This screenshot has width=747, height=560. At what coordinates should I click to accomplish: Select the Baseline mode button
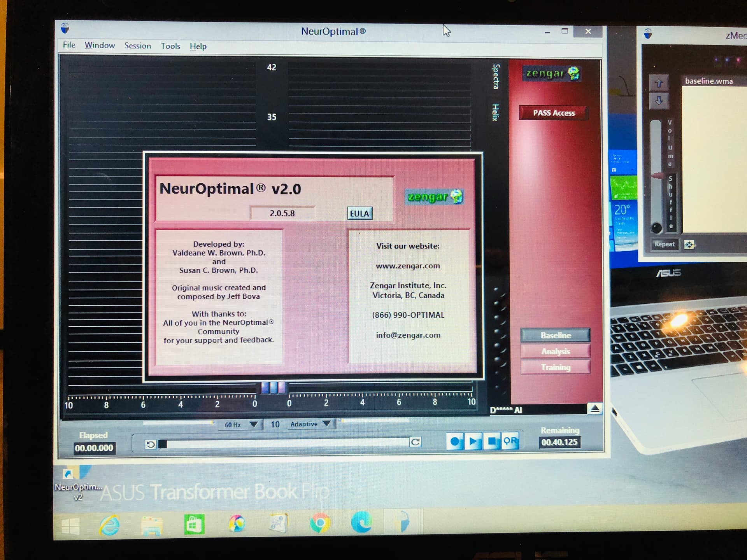556,335
